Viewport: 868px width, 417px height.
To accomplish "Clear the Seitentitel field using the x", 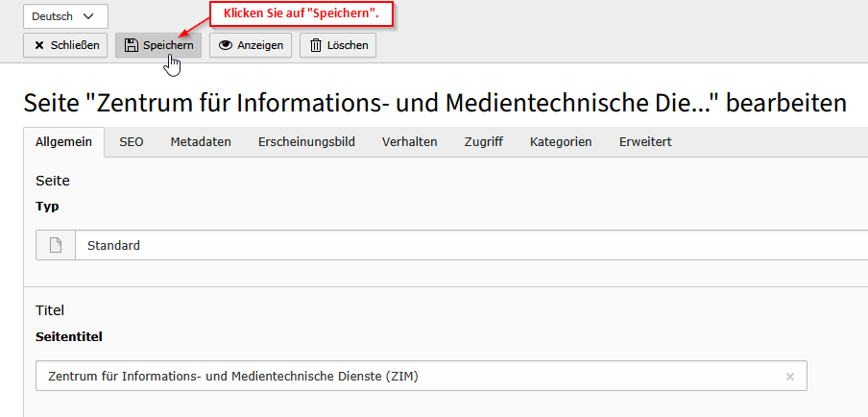I will (x=790, y=377).
